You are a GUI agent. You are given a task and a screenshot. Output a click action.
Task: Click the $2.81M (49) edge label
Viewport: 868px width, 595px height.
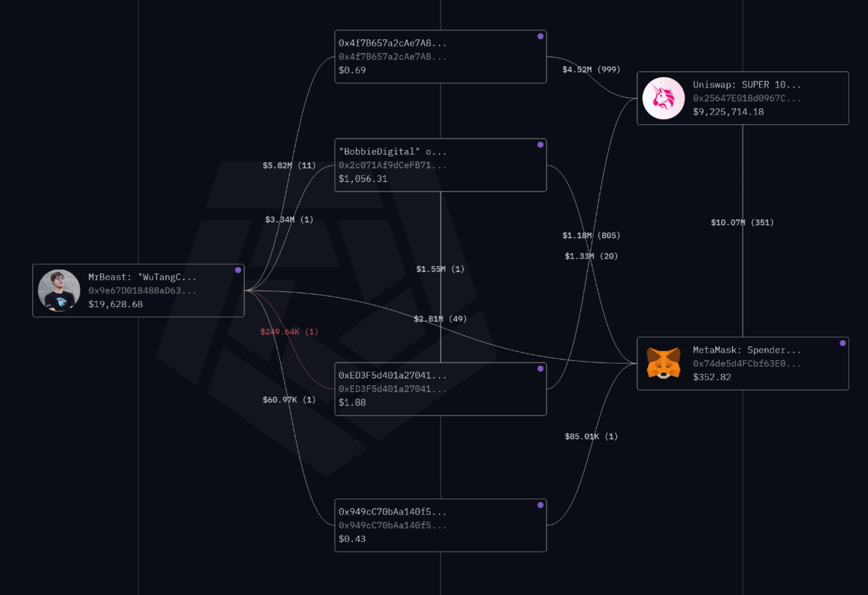click(440, 319)
